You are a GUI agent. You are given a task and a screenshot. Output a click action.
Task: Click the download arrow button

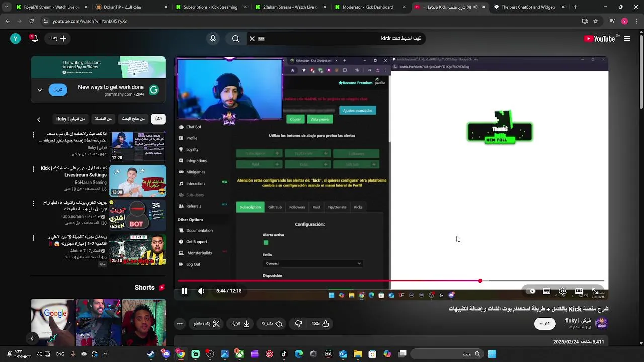(241, 324)
